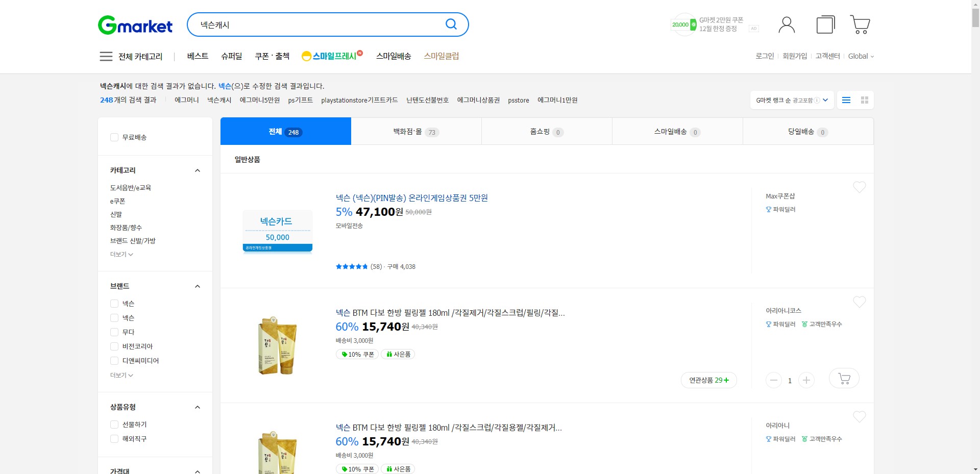The height and width of the screenshot is (474, 980).
Task: Open product title 넥슨 (넥슨)(PIN발송) 온라인게임상품권 5만원
Action: (412, 198)
